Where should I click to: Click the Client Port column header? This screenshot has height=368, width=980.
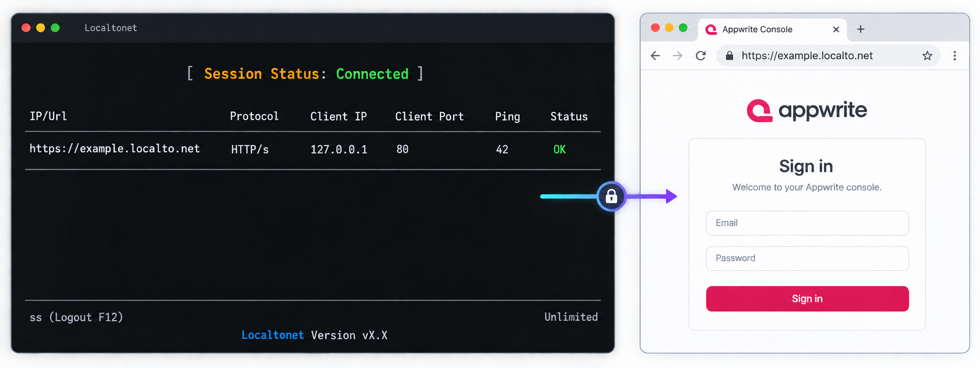coord(430,116)
